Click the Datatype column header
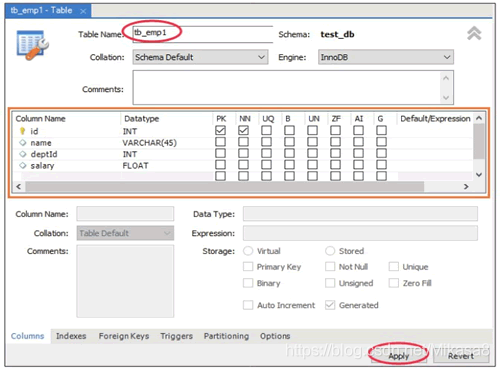This screenshot has width=500, height=369. point(166,119)
